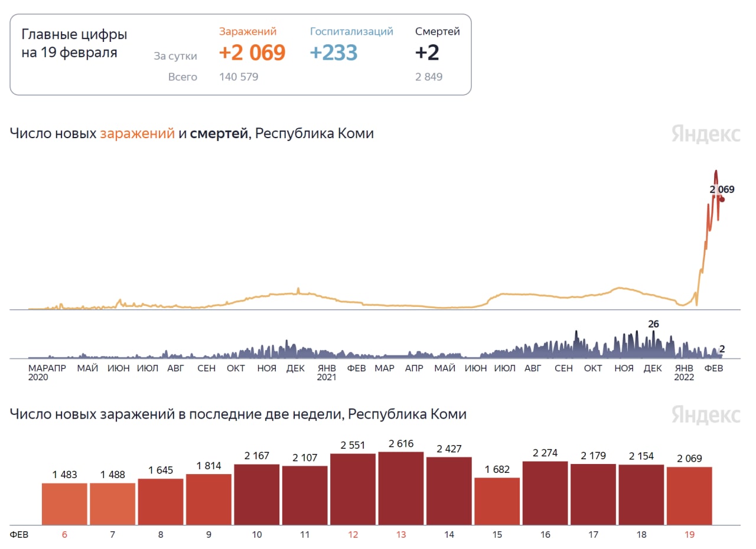
Task: Select the February 6 bar (1 483)
Action: pos(64,504)
